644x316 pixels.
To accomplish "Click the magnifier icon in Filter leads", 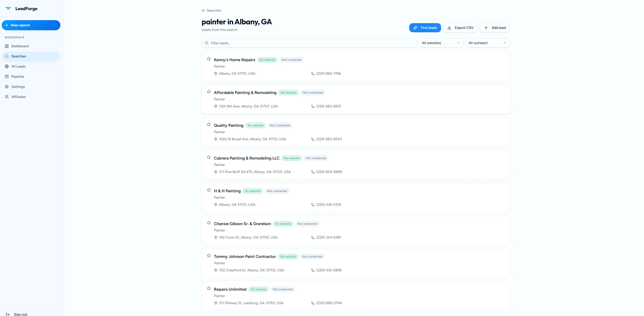I will point(207,43).
